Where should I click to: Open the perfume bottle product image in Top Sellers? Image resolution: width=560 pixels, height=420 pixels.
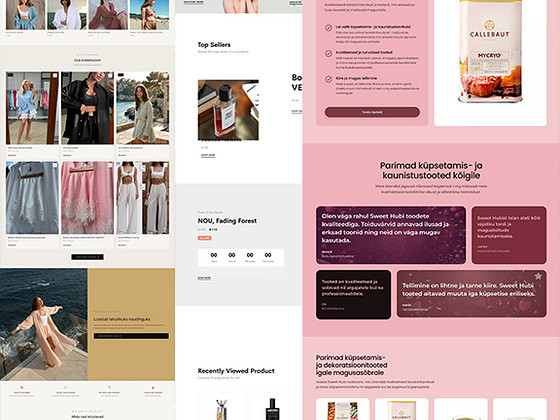(x=228, y=110)
